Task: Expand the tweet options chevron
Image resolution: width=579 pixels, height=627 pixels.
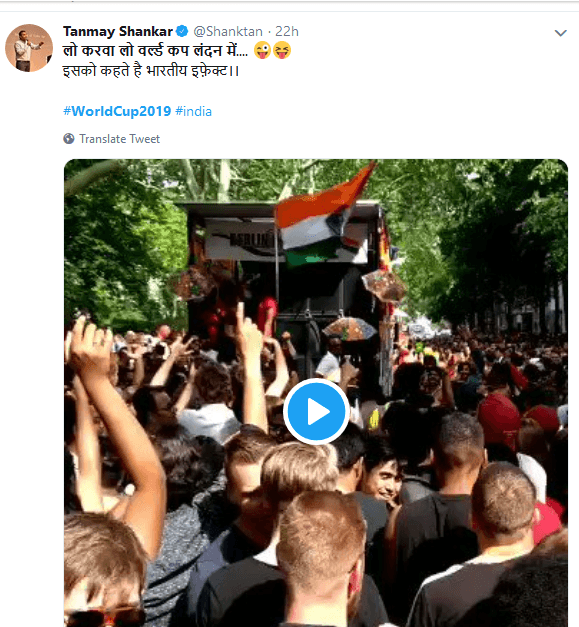Action: [561, 33]
